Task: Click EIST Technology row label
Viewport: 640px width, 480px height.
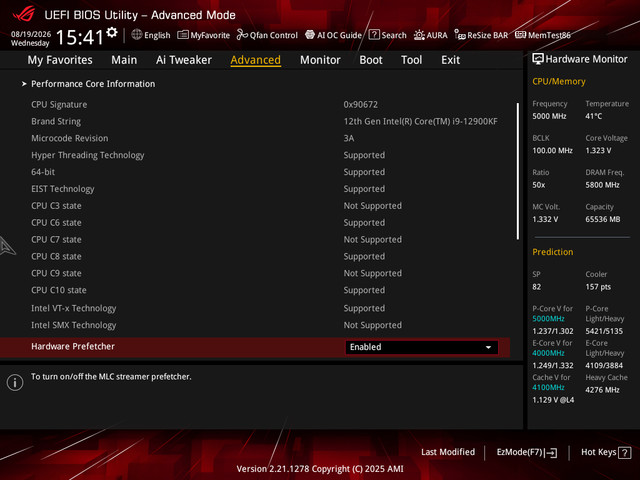Action: point(62,189)
